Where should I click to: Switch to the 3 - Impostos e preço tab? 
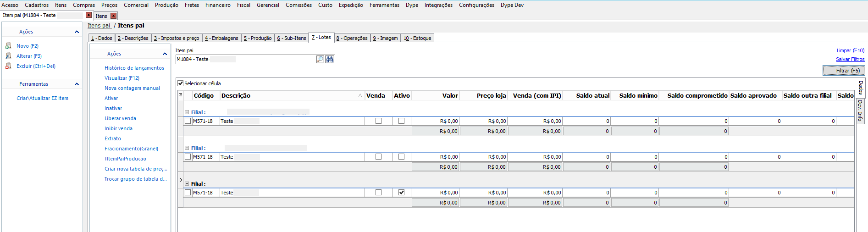[x=177, y=38]
